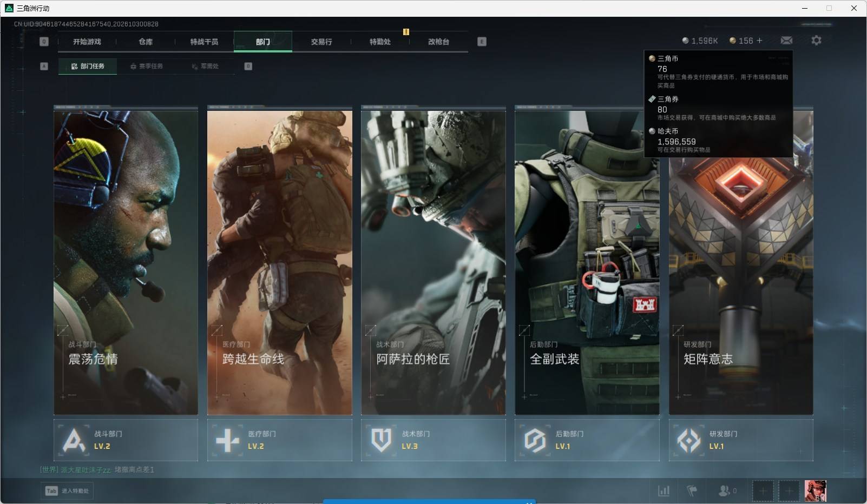Click the first empty squad slot plus
The width and height of the screenshot is (867, 504).
tap(763, 491)
